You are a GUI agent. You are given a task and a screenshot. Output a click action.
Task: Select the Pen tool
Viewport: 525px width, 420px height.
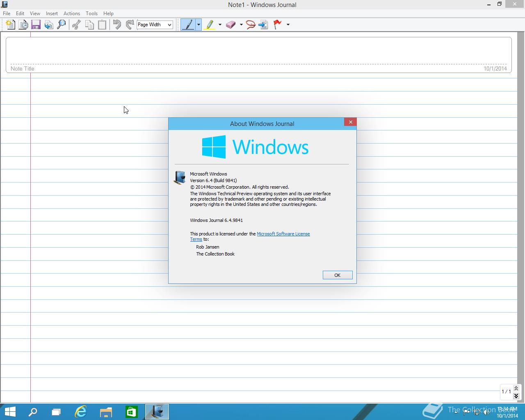(188, 25)
